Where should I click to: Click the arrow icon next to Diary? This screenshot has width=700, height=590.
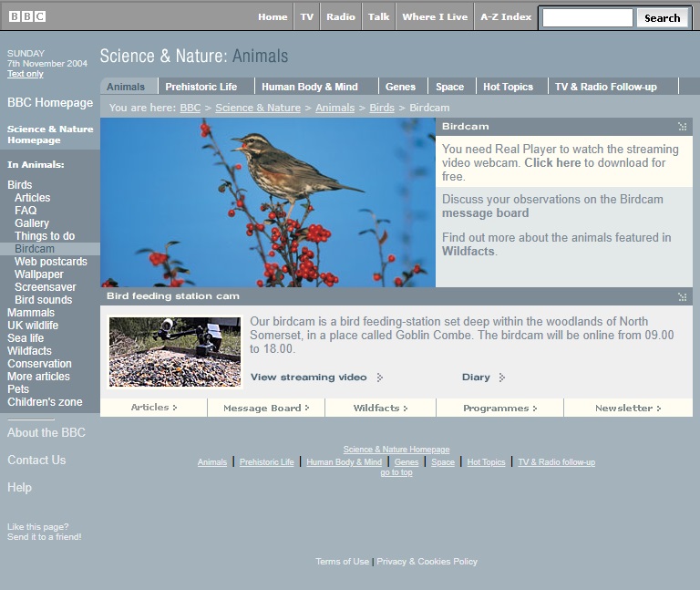pos(502,378)
